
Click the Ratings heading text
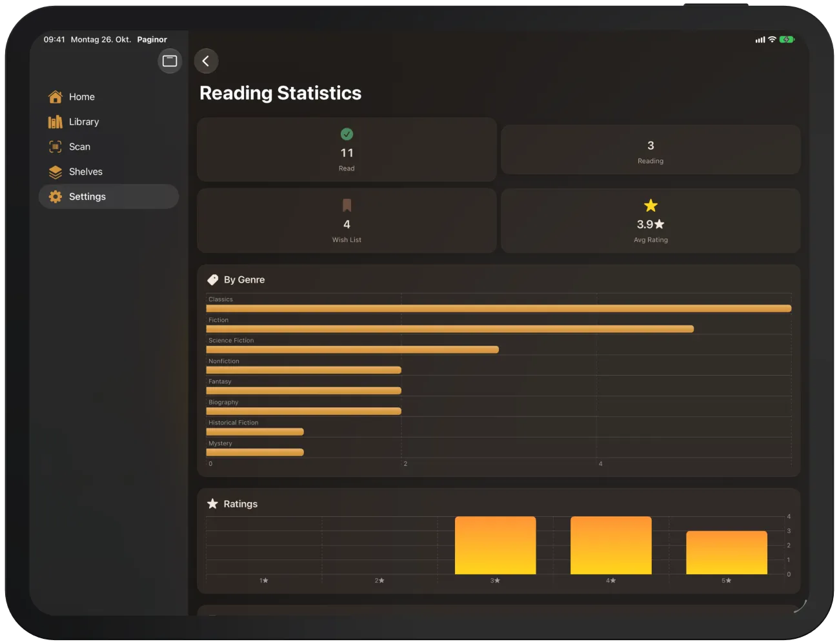(x=240, y=504)
